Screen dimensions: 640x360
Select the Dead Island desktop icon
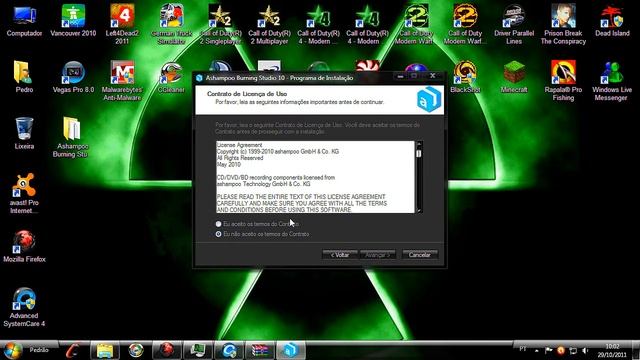612,21
